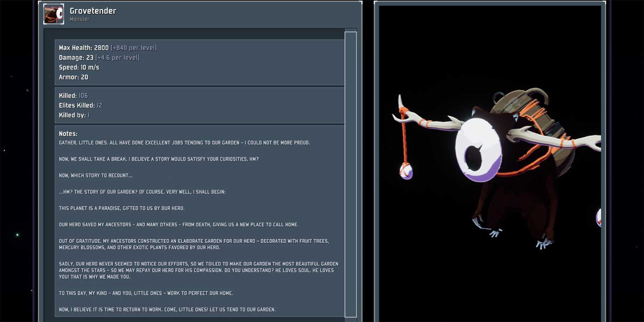Viewport: 644px width, 322px height.
Task: Click the Notes heading
Action: 68,133
